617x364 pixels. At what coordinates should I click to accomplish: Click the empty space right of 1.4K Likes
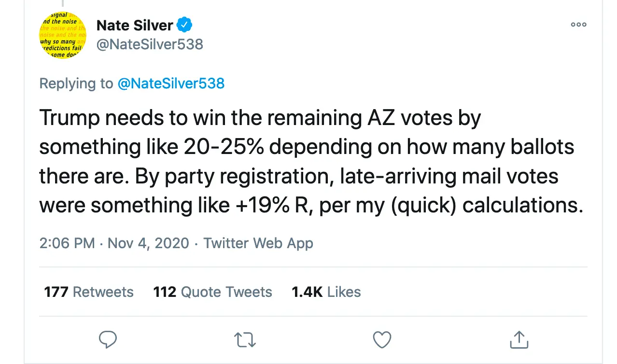click(x=473, y=292)
